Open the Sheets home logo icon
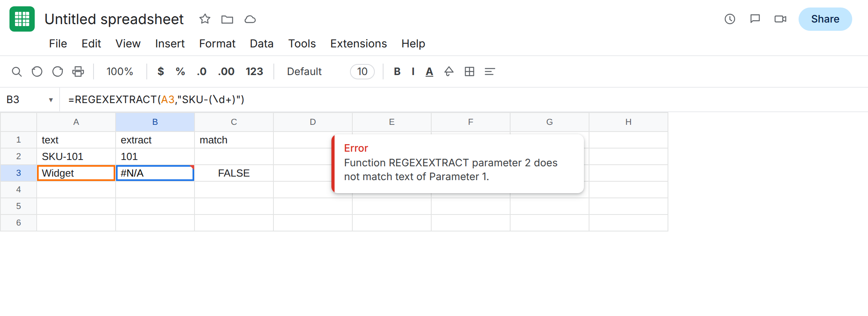This screenshot has height=316, width=868. pyautogui.click(x=22, y=19)
